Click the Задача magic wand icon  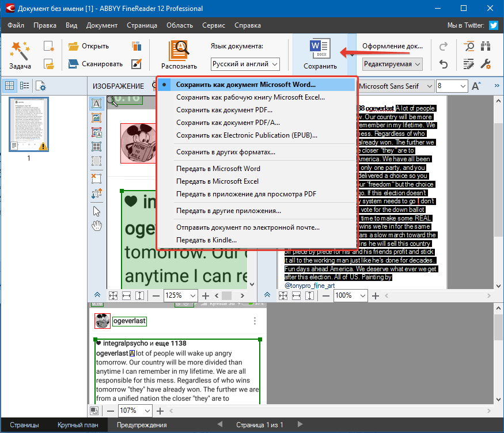[x=20, y=48]
